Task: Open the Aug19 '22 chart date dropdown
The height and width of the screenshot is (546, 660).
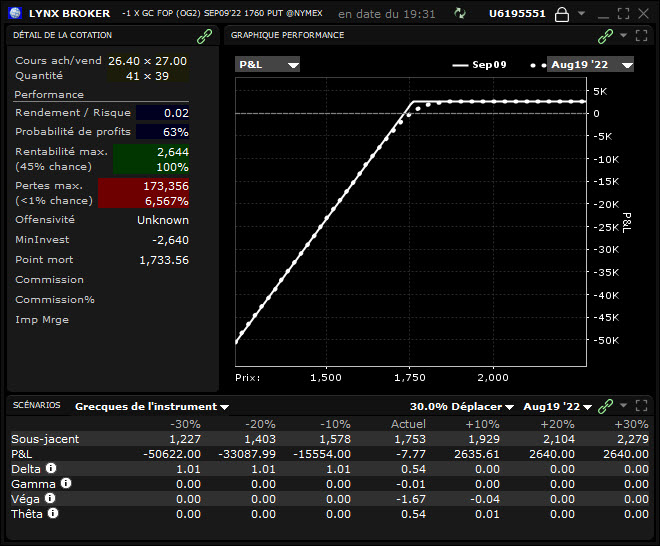Action: point(591,65)
